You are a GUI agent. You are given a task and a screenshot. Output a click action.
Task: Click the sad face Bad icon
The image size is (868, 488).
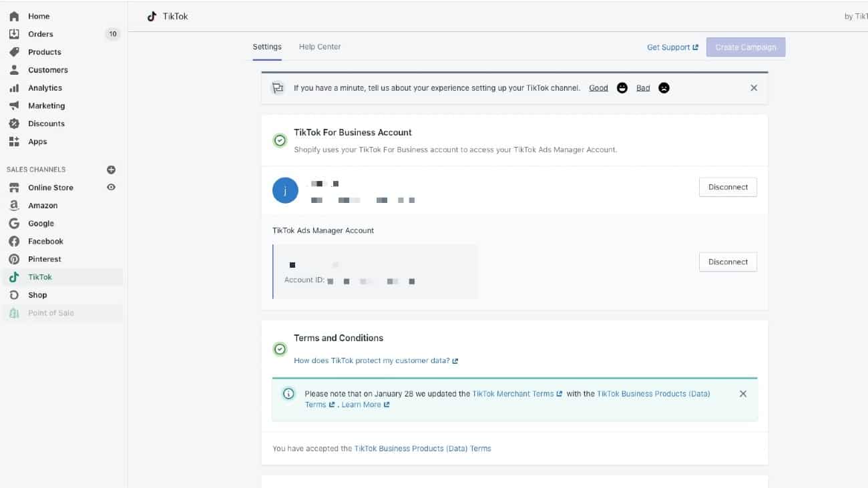[664, 88]
